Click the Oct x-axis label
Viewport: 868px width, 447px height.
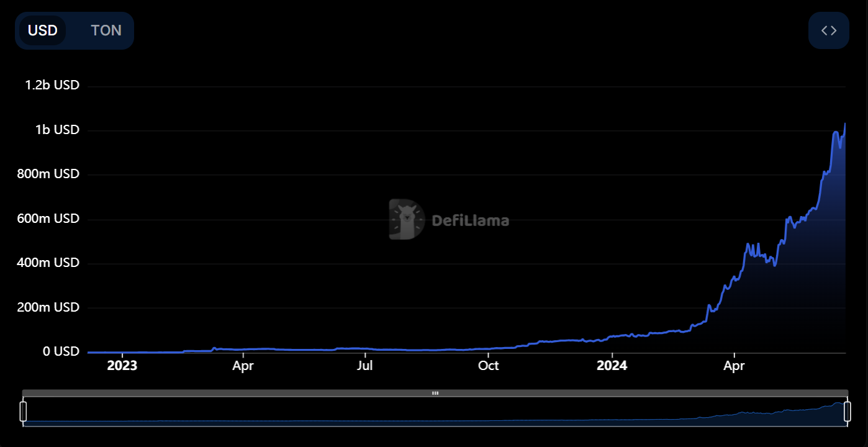pyautogui.click(x=489, y=365)
